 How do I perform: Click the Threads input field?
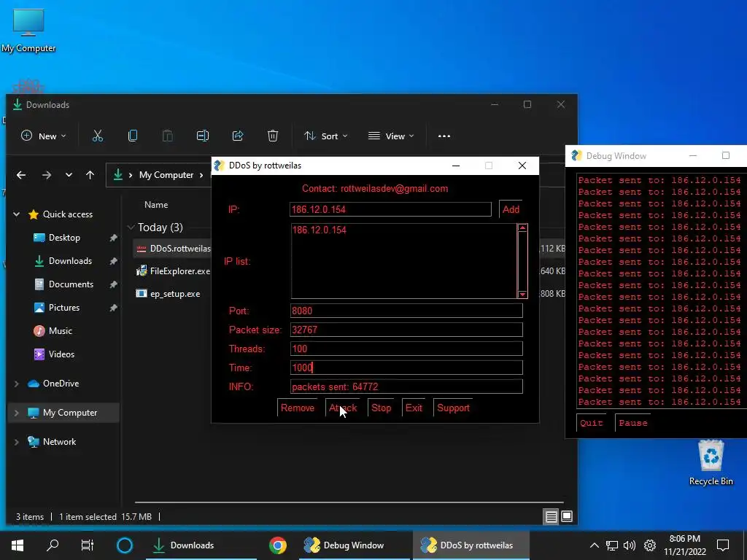(x=406, y=349)
